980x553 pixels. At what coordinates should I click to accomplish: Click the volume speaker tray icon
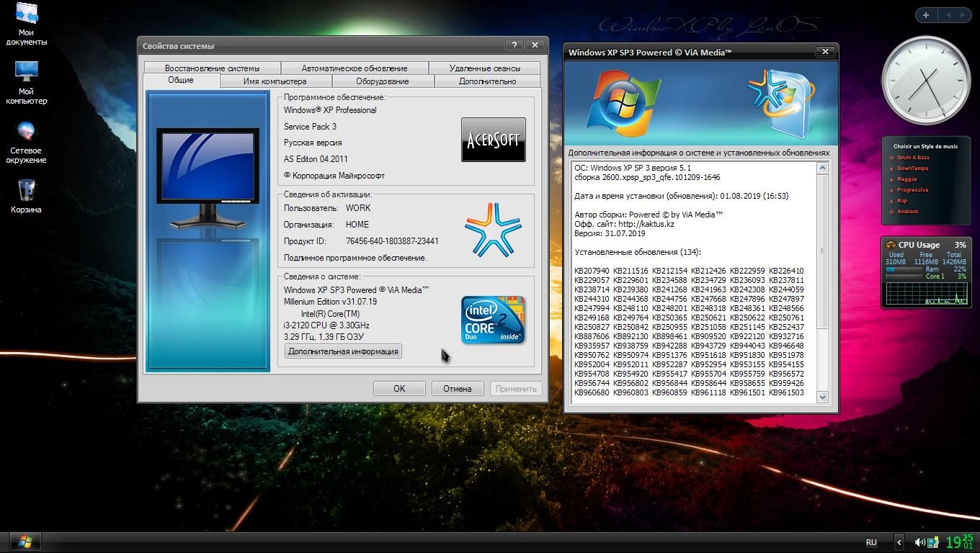919,542
